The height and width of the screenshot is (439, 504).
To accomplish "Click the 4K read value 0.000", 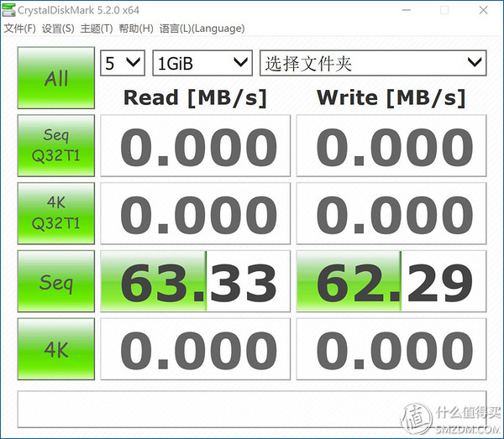I will pos(195,349).
